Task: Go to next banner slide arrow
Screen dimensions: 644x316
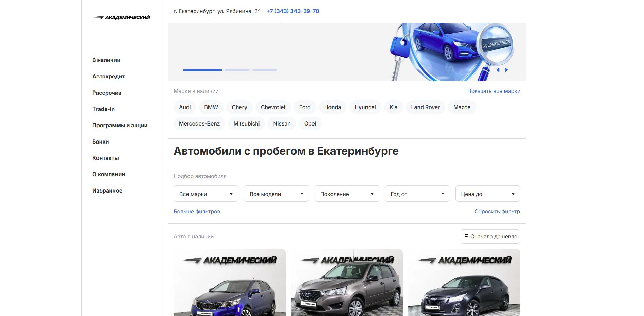Action: [x=506, y=70]
